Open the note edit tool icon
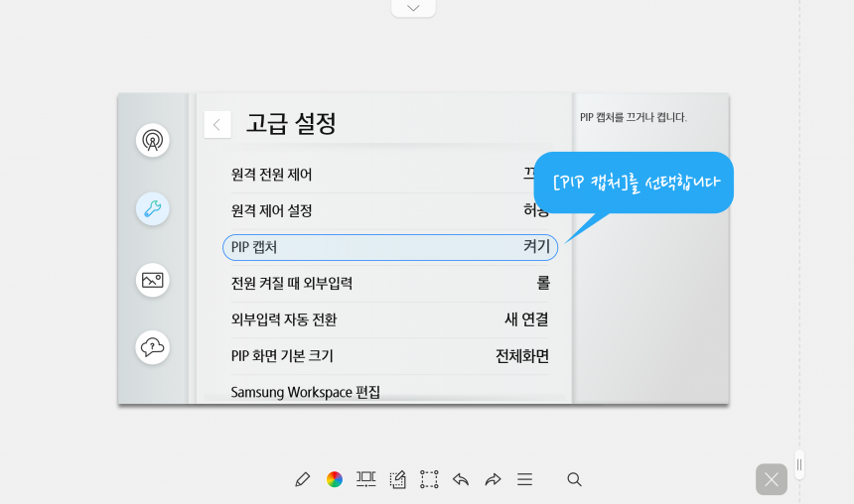 (397, 479)
